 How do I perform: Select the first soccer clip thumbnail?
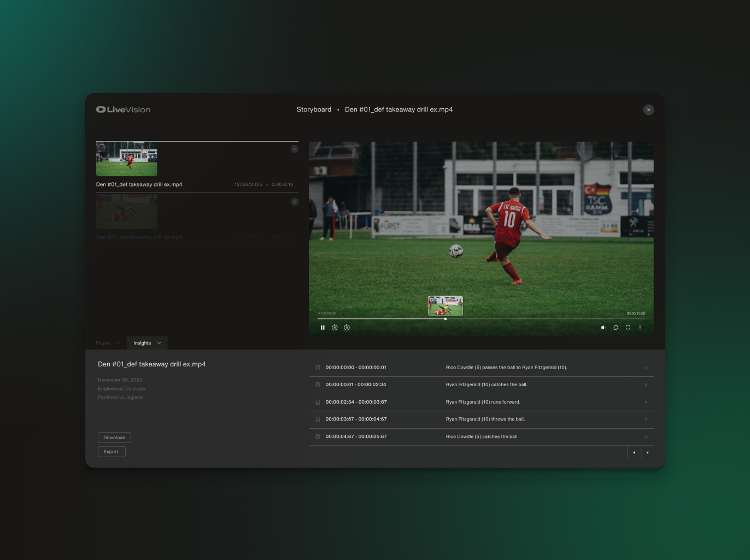tap(126, 159)
